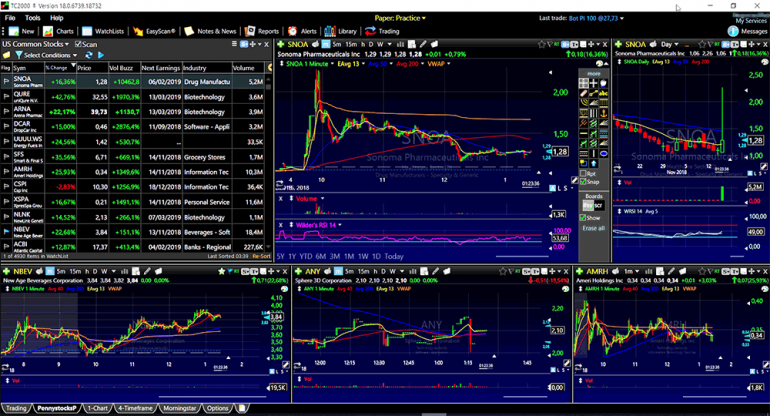Open the Help menu
This screenshot has width=770, height=416.
[56, 18]
